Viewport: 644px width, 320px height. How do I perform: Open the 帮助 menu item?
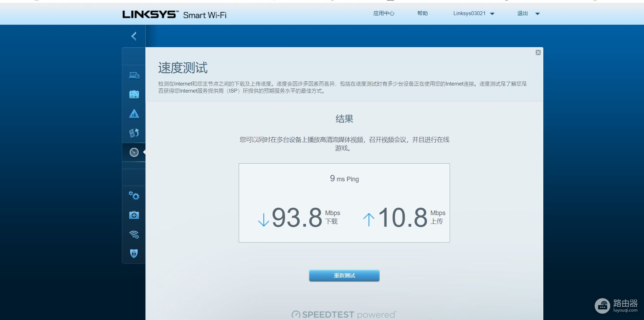click(x=423, y=13)
